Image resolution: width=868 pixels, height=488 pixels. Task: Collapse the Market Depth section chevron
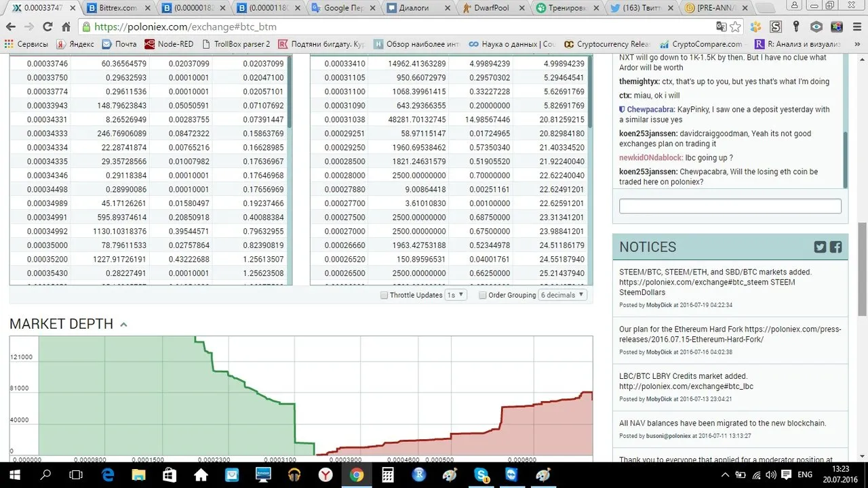tap(123, 325)
